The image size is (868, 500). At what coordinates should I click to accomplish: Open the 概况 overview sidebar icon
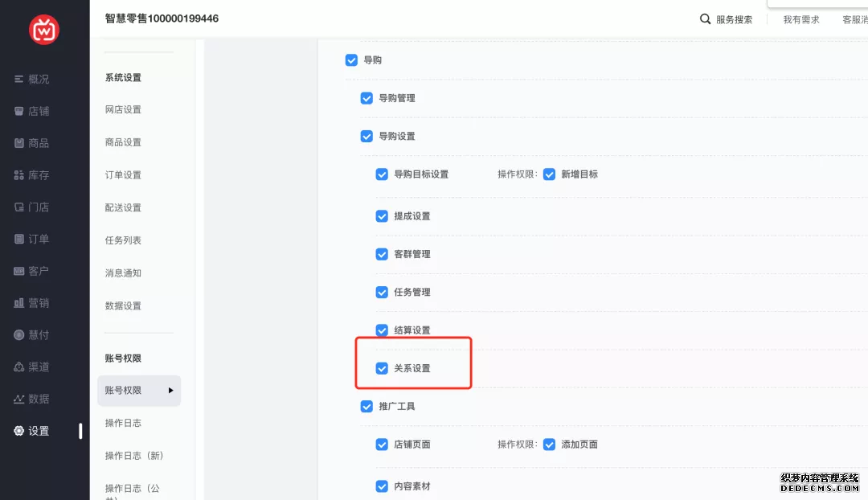[18, 80]
